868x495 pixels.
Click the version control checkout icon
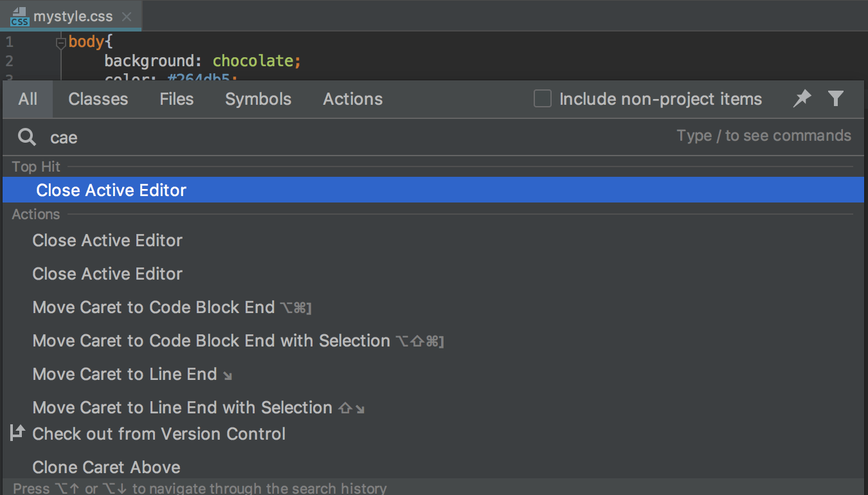[17, 433]
